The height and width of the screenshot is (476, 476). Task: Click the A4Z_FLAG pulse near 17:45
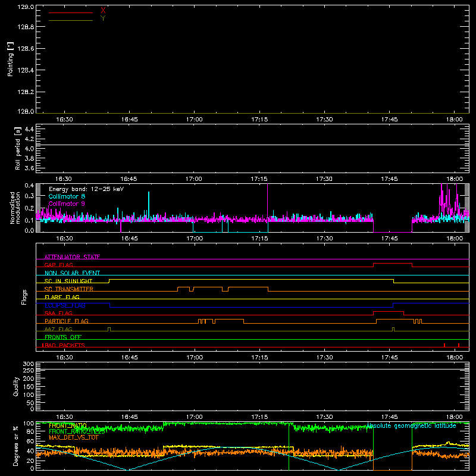(393, 329)
